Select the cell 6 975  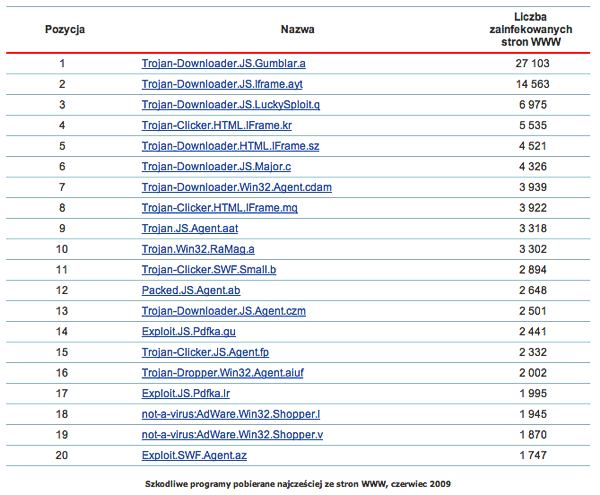coord(533,105)
